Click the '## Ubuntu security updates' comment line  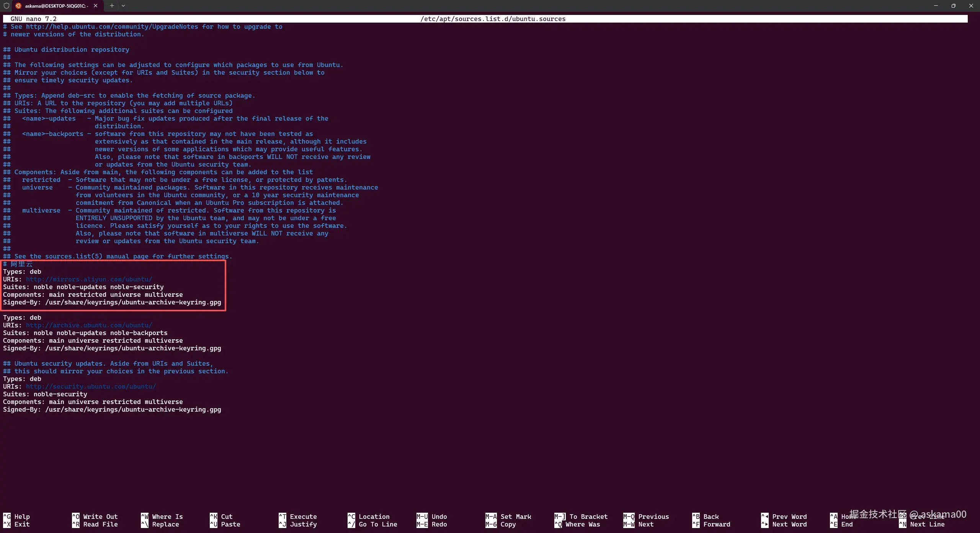click(x=108, y=364)
